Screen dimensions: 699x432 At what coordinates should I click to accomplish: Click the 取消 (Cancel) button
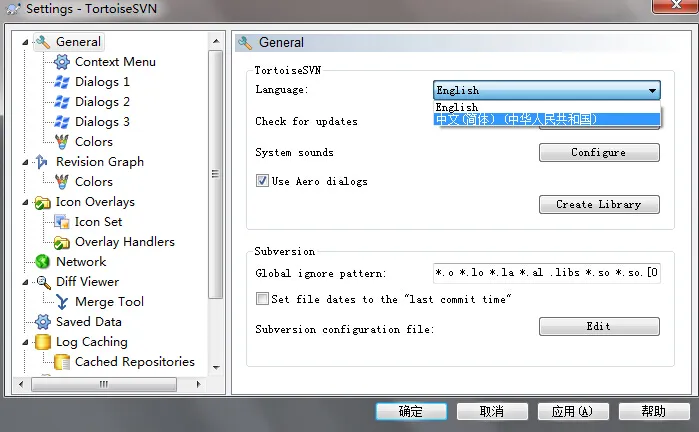tap(492, 411)
